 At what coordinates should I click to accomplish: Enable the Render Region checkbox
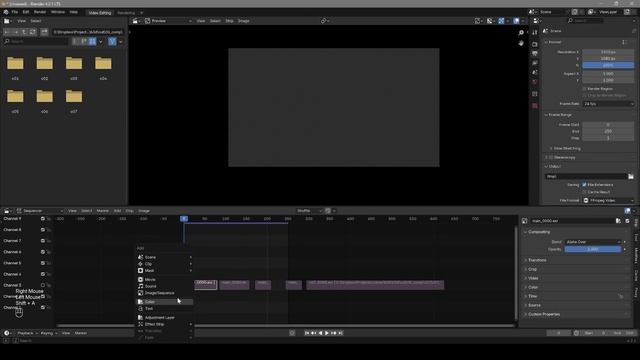point(584,89)
